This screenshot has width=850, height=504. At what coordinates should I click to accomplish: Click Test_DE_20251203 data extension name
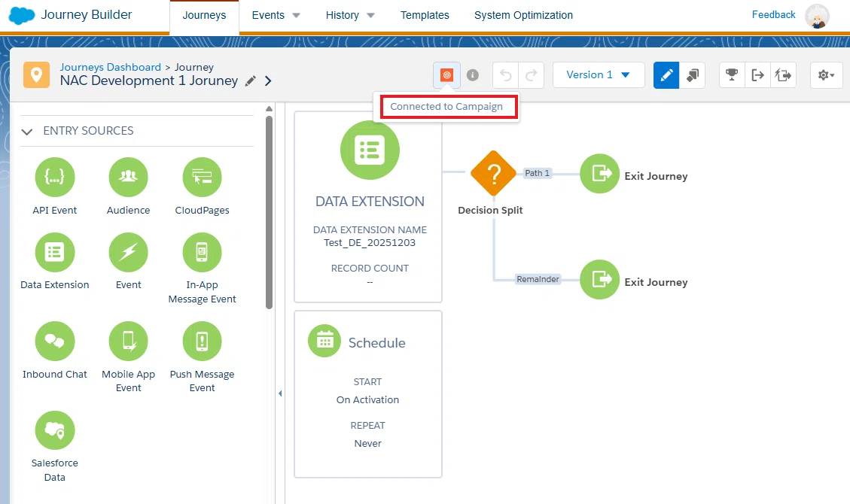pyautogui.click(x=370, y=242)
